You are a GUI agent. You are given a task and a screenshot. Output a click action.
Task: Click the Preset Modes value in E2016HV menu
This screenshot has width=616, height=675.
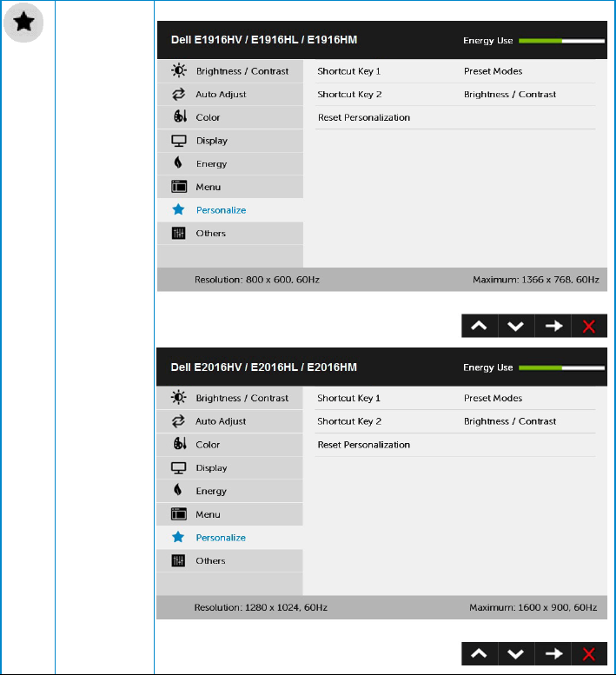(493, 398)
